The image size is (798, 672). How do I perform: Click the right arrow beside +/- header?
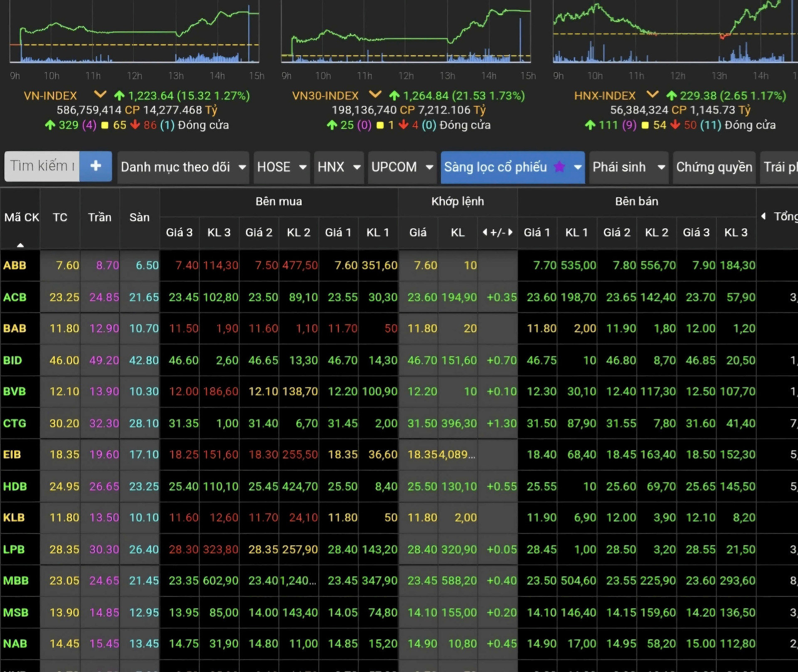(510, 232)
